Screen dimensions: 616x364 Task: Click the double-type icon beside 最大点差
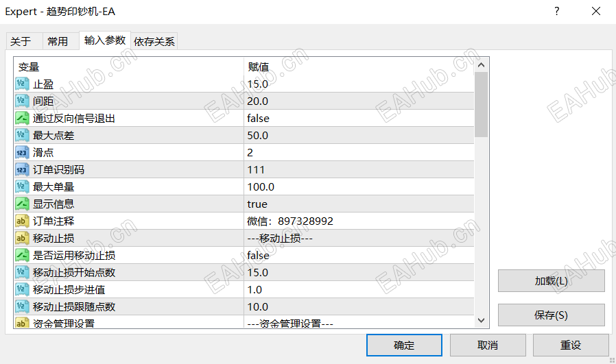click(x=22, y=135)
